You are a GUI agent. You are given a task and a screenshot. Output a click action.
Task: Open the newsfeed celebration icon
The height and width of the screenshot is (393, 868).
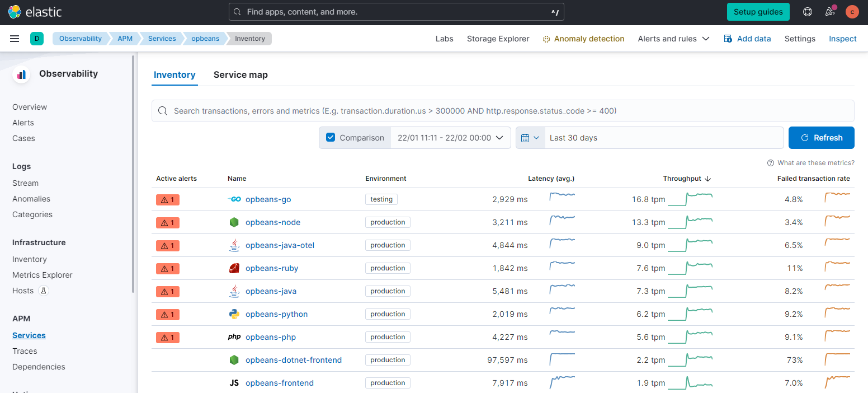click(830, 12)
